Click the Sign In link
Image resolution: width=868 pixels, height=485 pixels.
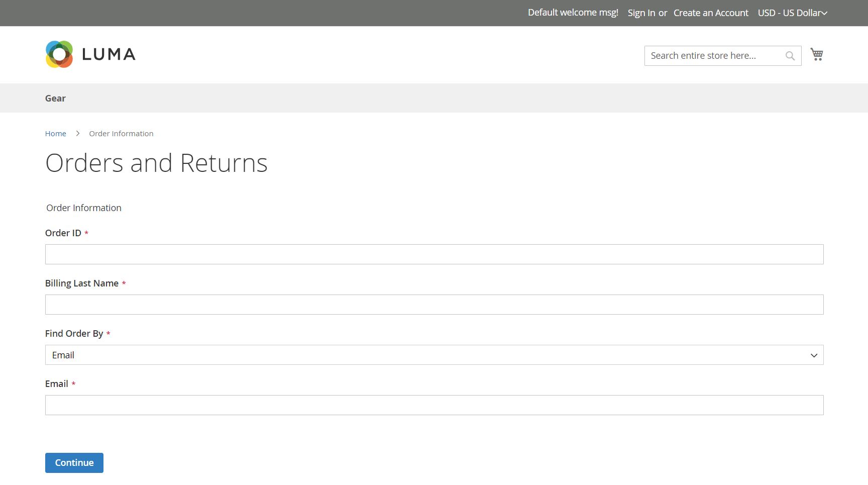pyautogui.click(x=641, y=13)
